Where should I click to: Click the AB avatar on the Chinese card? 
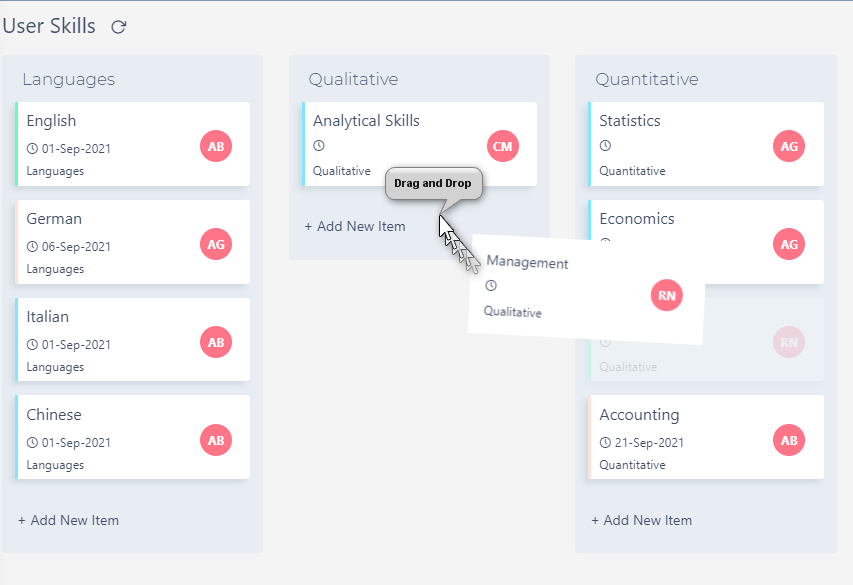point(216,440)
